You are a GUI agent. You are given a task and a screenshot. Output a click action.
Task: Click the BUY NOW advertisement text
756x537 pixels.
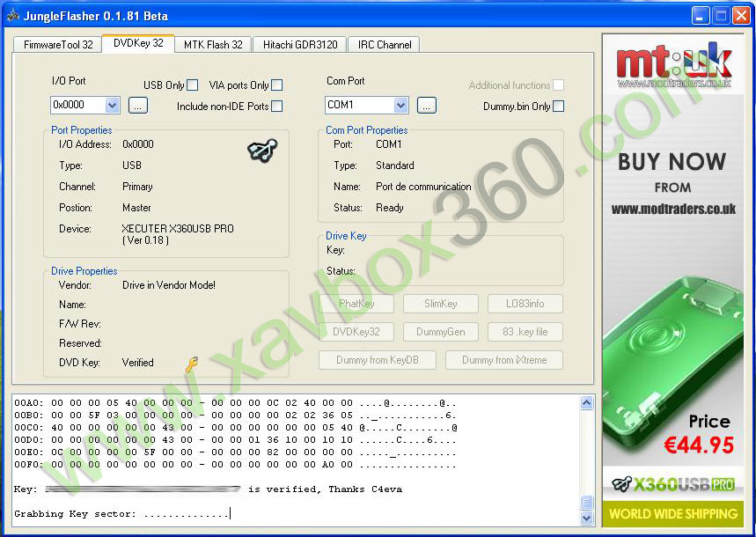[x=672, y=162]
